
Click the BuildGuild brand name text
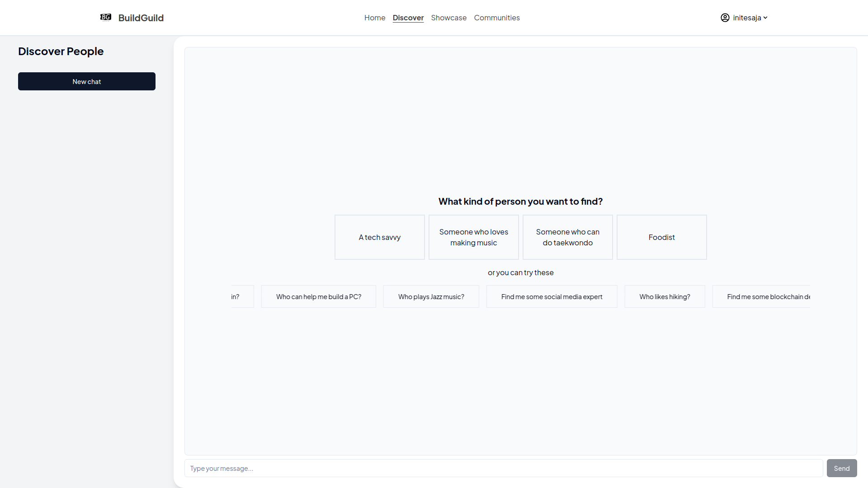click(141, 18)
